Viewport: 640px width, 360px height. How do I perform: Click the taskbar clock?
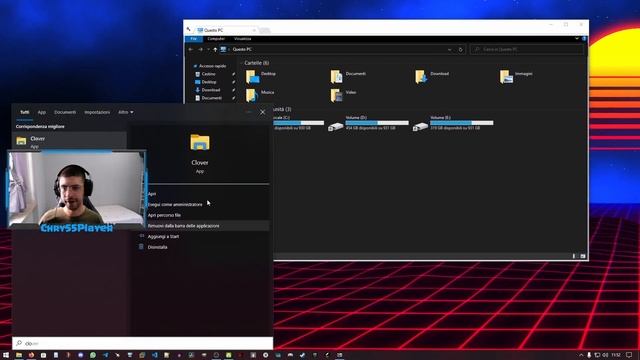point(616,355)
